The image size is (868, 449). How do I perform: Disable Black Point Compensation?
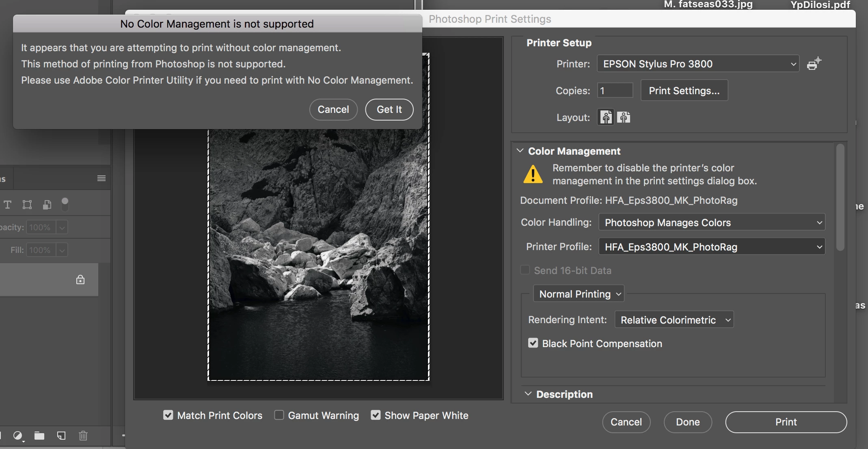(x=533, y=343)
